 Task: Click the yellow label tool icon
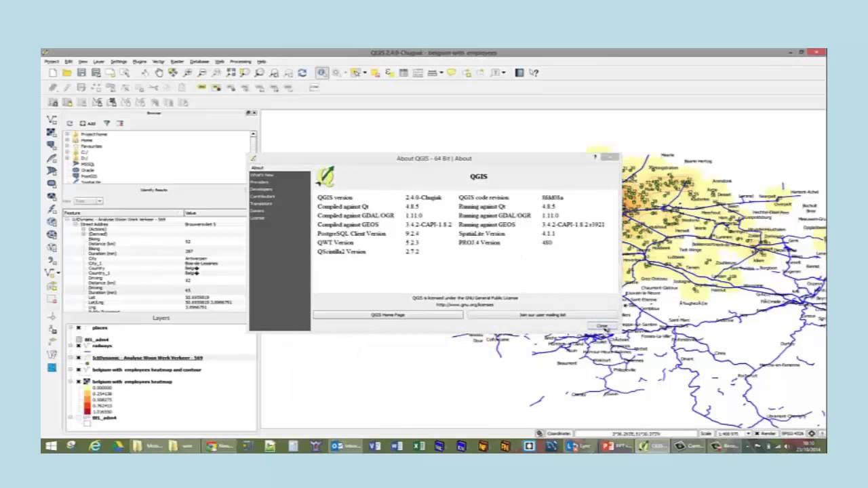pyautogui.click(x=201, y=87)
